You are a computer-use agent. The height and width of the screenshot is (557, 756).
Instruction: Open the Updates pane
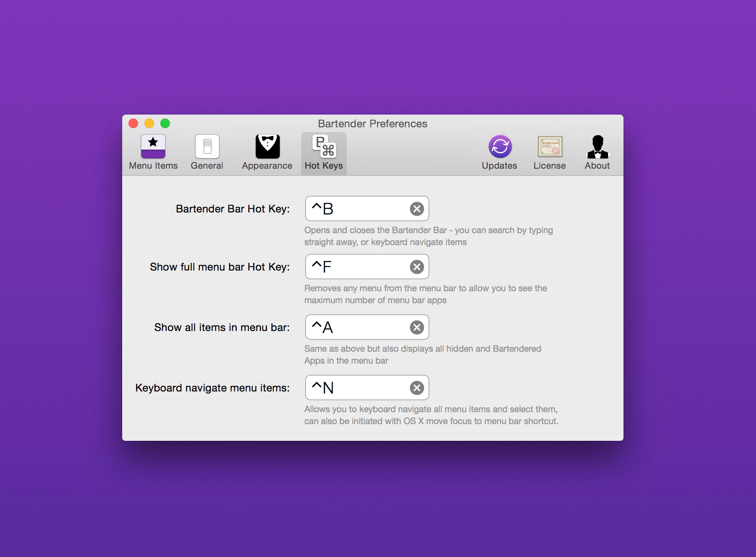[x=499, y=152]
